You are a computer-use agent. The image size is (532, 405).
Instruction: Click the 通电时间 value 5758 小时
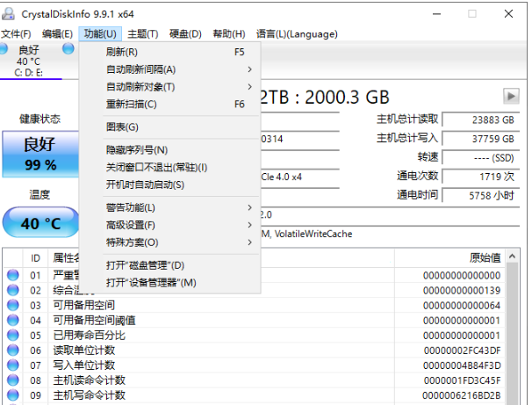pyautogui.click(x=481, y=196)
